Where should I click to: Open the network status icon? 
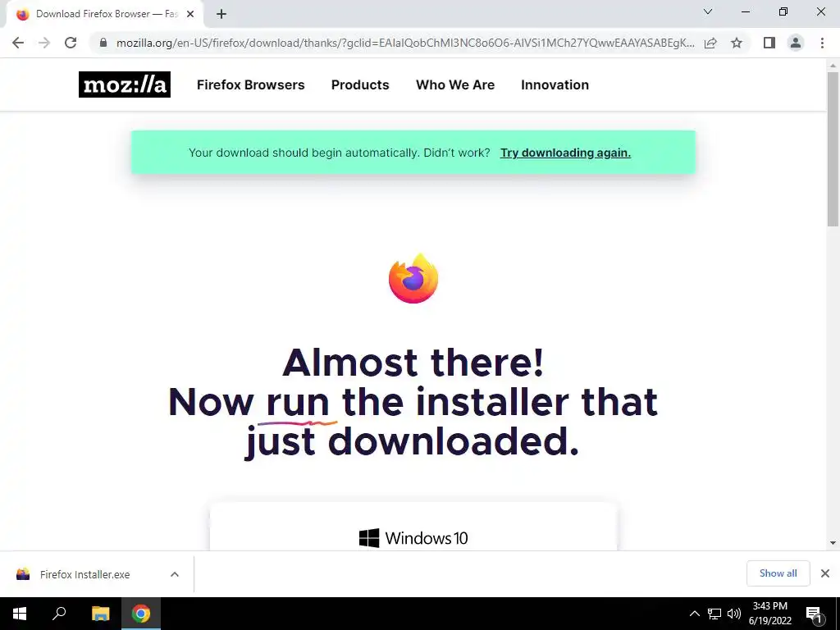point(714,614)
